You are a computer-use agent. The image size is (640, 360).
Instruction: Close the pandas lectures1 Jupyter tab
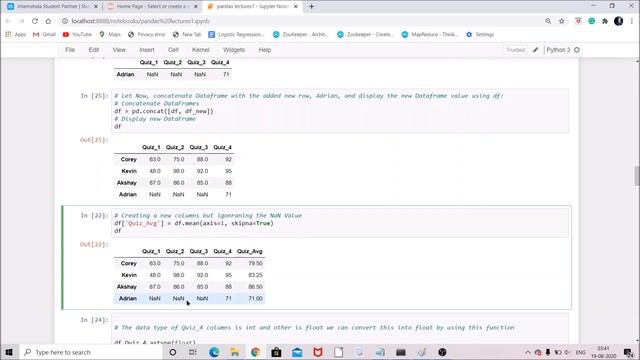click(x=296, y=7)
